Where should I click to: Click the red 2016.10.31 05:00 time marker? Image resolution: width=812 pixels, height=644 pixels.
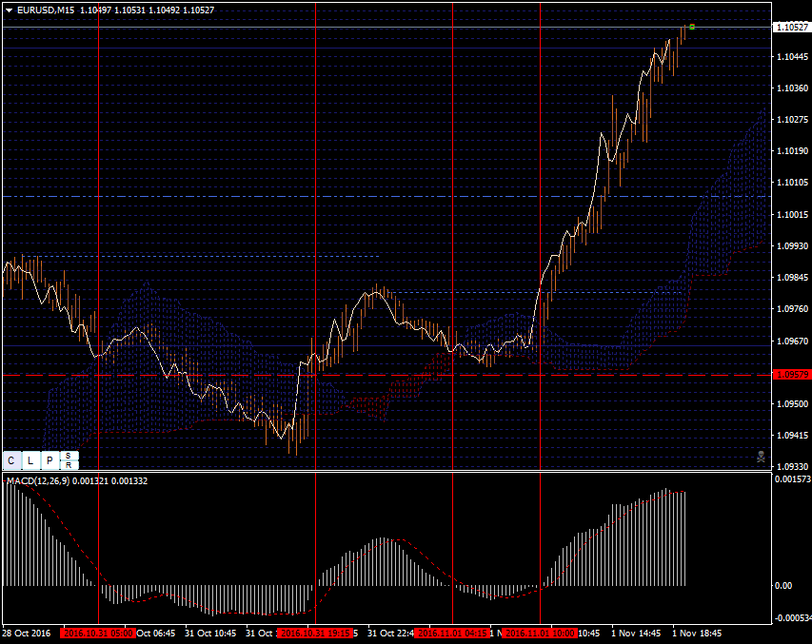click(98, 633)
